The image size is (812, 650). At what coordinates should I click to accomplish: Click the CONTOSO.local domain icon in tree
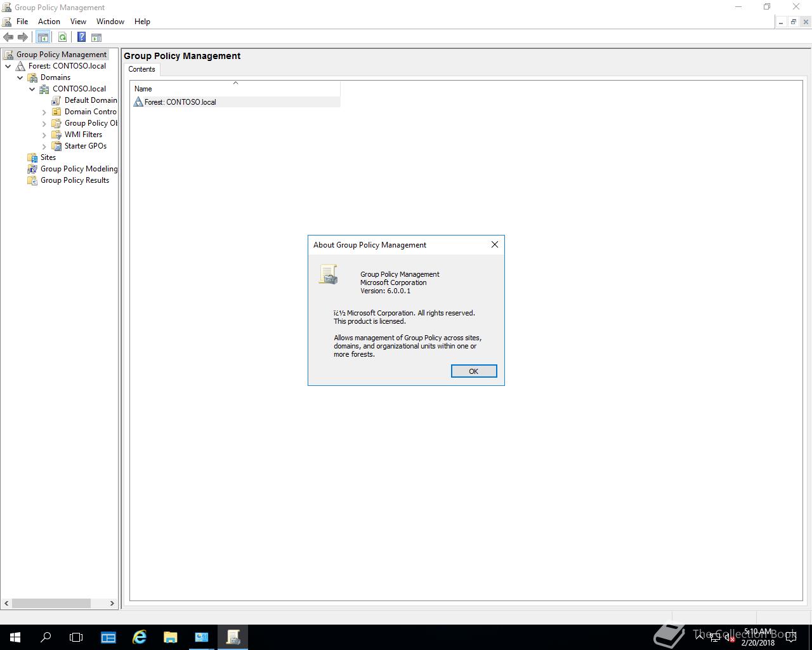(x=44, y=89)
